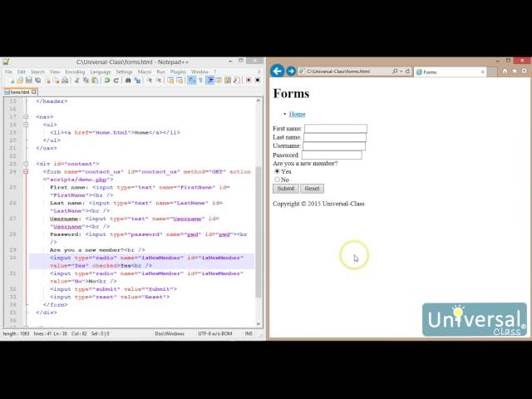This screenshot has height=399, width=532.
Task: Select the Yes radio button
Action: pos(277,171)
